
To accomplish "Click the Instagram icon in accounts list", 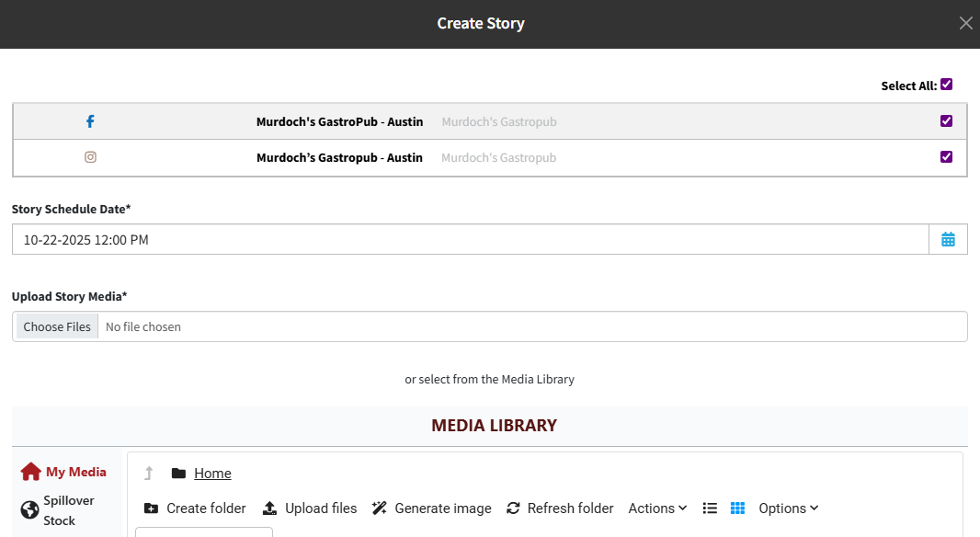I will point(90,157).
